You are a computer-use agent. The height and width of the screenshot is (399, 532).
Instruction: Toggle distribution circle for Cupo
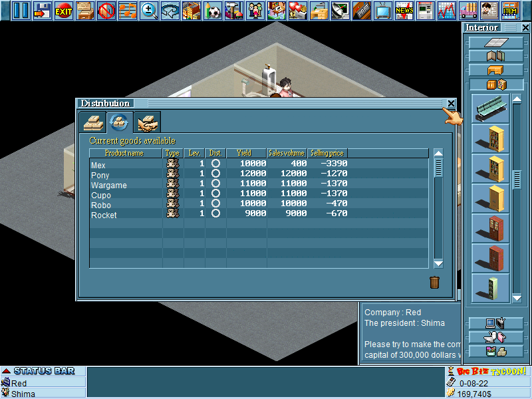pyautogui.click(x=215, y=194)
